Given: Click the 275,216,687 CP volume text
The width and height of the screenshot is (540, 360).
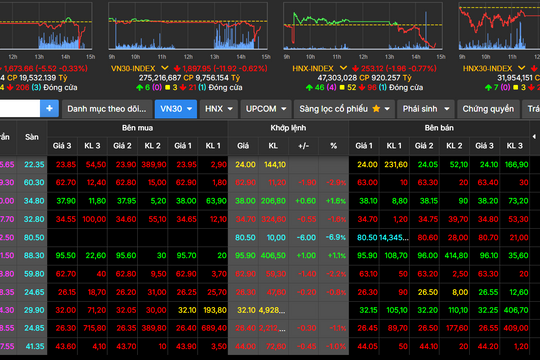Looking at the screenshot, I should click(x=165, y=78).
